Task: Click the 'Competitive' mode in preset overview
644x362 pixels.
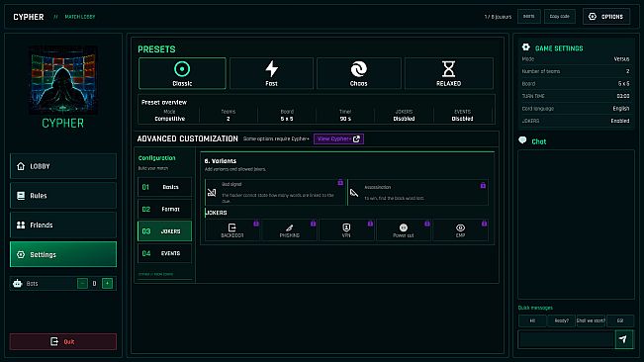Action: pyautogui.click(x=169, y=119)
